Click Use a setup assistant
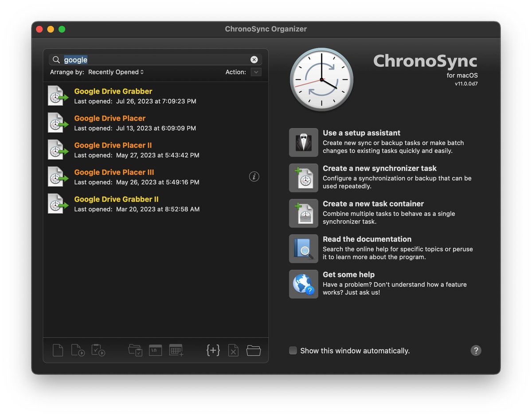532x416 pixels. (x=361, y=133)
